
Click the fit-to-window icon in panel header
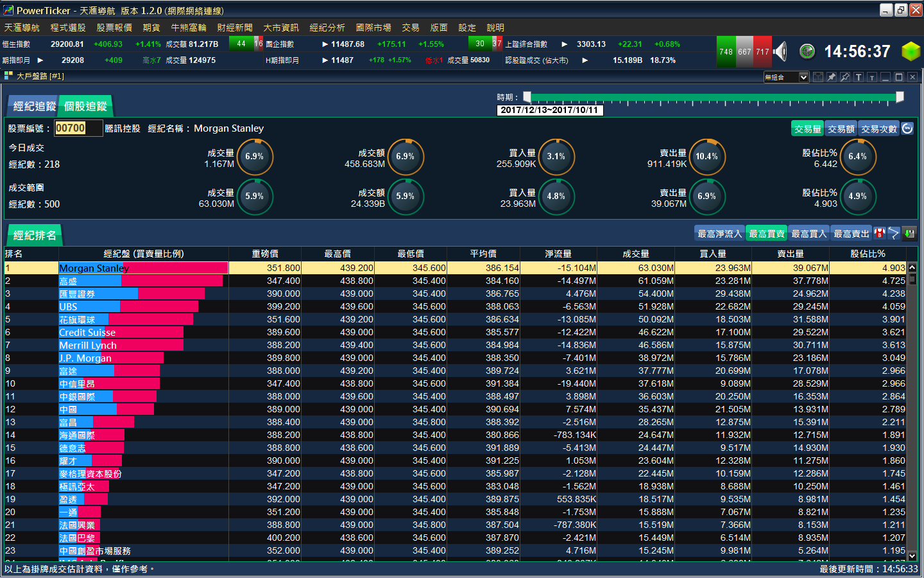(x=818, y=77)
